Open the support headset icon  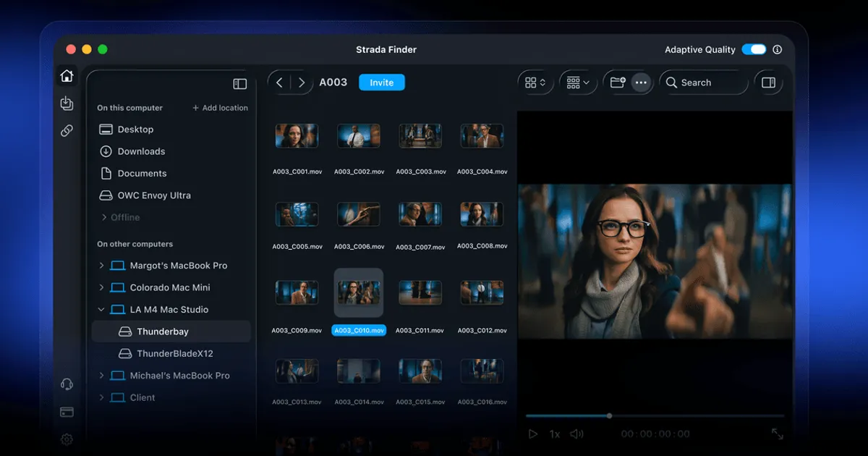pos(67,384)
